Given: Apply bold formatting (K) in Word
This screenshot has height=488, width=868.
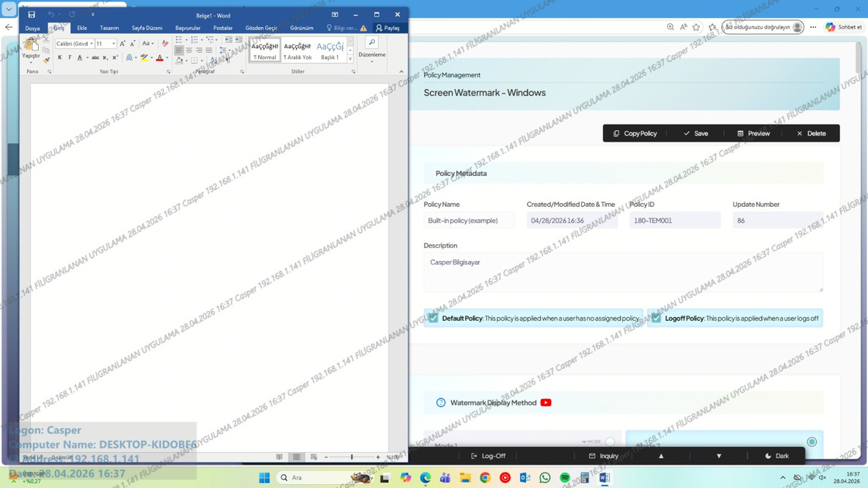Looking at the screenshot, I should coord(60,57).
